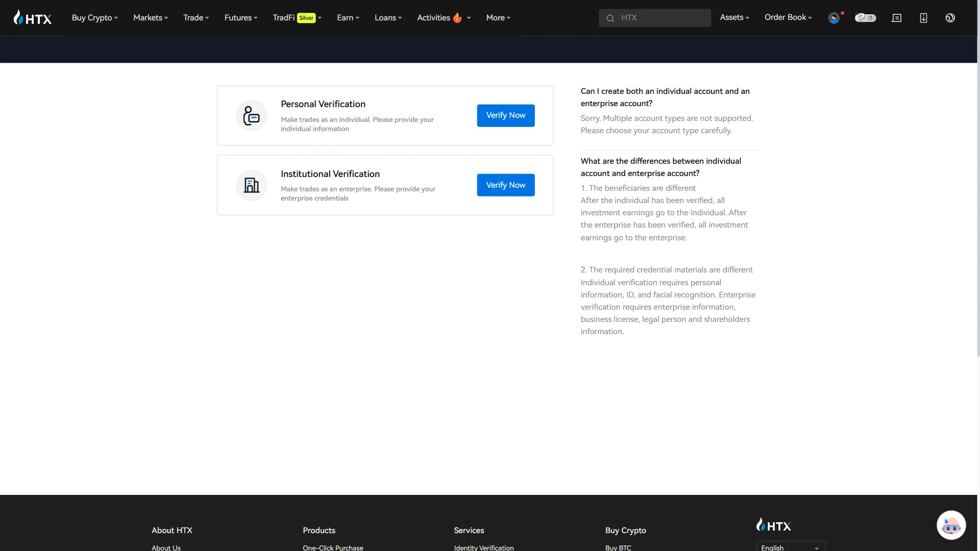Open the chat support mascot bubble
The height and width of the screenshot is (551, 980).
coord(951,525)
